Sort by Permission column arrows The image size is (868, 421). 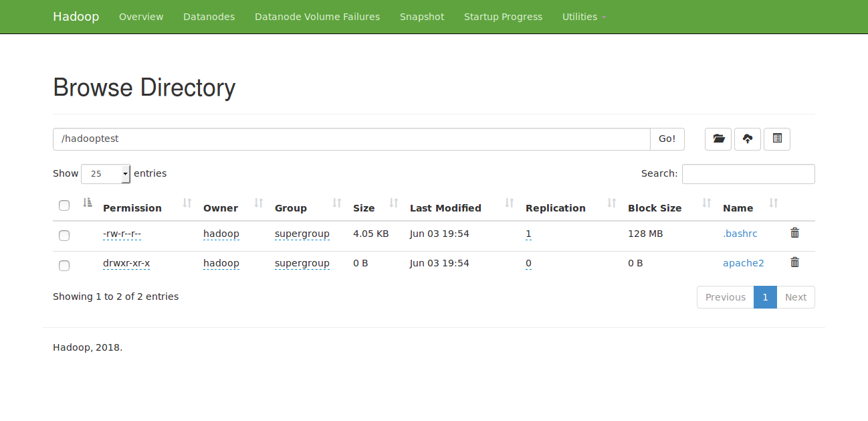pos(187,203)
